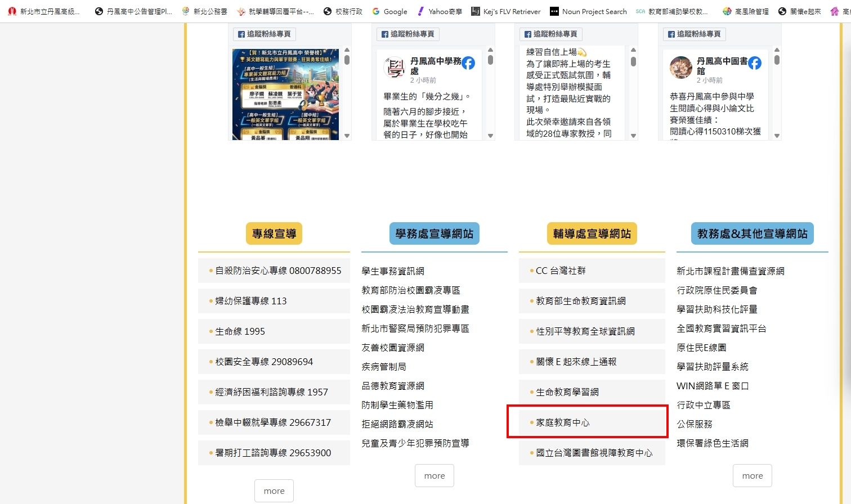Open 性別平等教育全球資訊網 link
The width and height of the screenshot is (851, 504).
592,331
